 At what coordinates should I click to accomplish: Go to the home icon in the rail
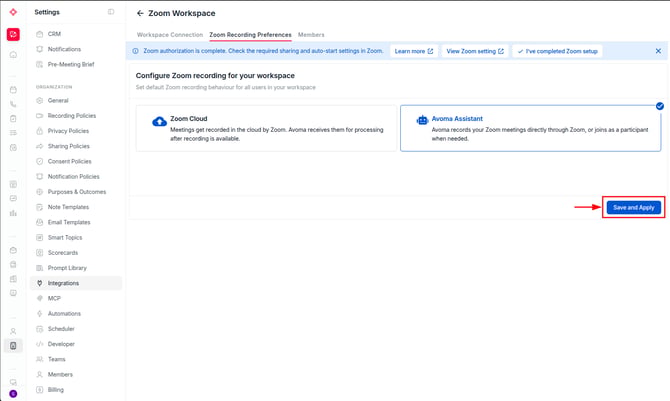(13, 55)
